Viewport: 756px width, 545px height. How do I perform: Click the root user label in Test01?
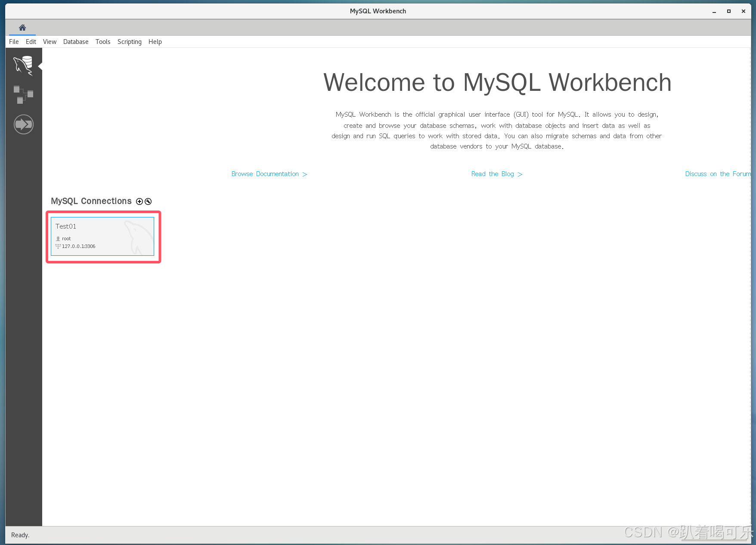tap(66, 238)
